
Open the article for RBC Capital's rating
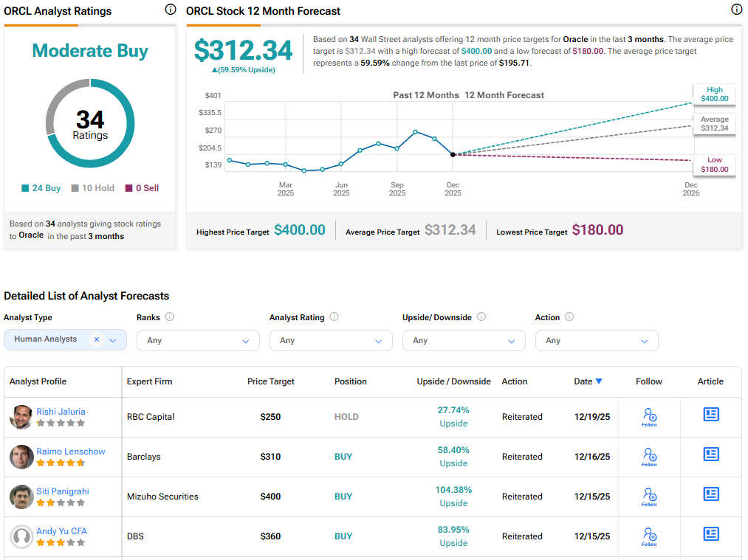[x=710, y=415]
